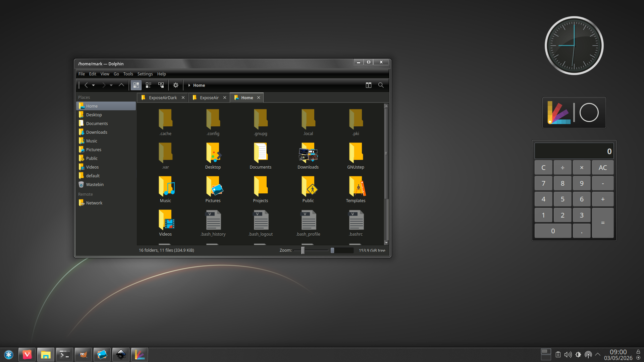Switch to Details tree view mode
This screenshot has height=362, width=644.
pos(161,85)
